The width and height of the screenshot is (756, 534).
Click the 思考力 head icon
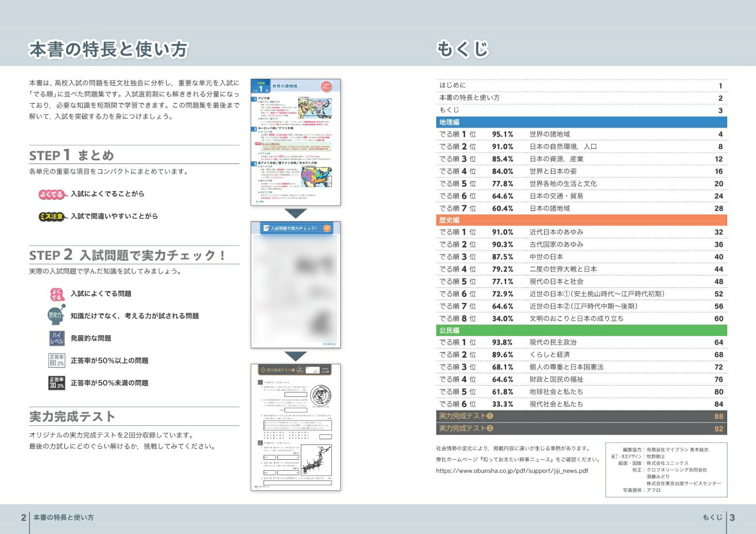tap(56, 316)
